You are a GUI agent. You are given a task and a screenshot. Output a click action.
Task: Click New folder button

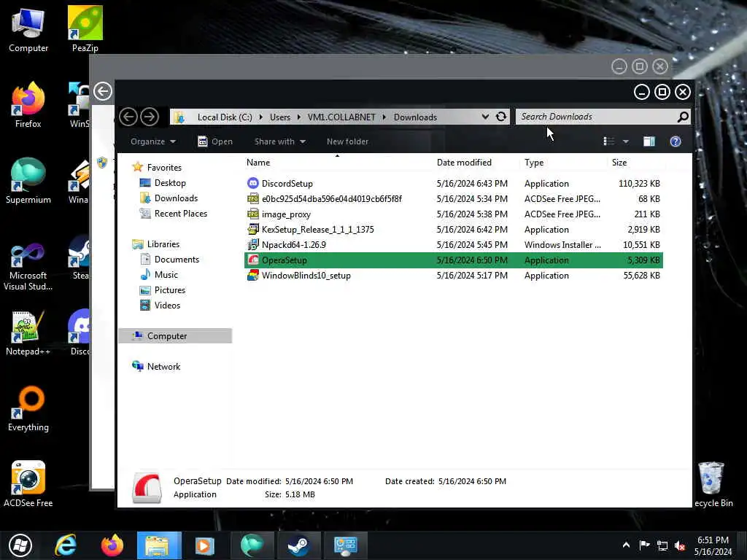tap(347, 141)
